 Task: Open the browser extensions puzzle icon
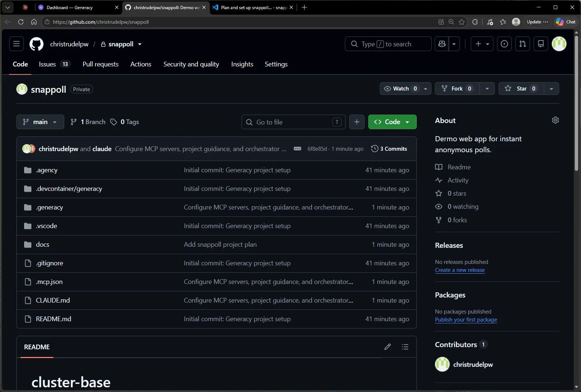[475, 22]
